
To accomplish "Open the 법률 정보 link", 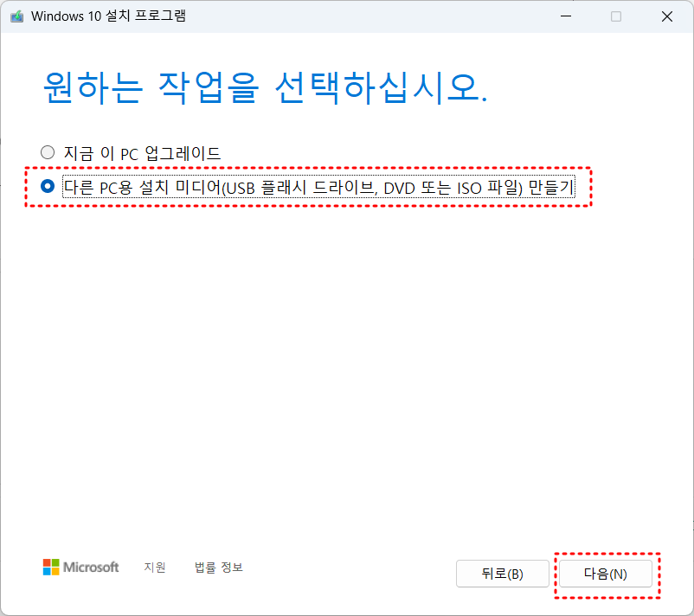I will pos(219,568).
